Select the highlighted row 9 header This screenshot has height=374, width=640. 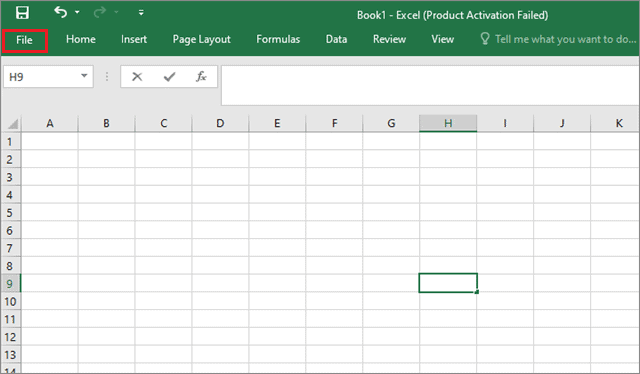click(x=10, y=283)
